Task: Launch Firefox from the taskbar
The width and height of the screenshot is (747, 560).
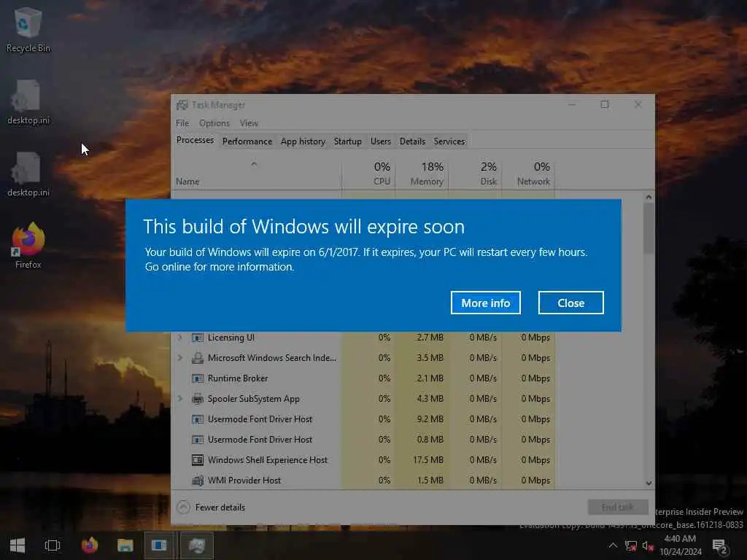Action: tap(90, 545)
